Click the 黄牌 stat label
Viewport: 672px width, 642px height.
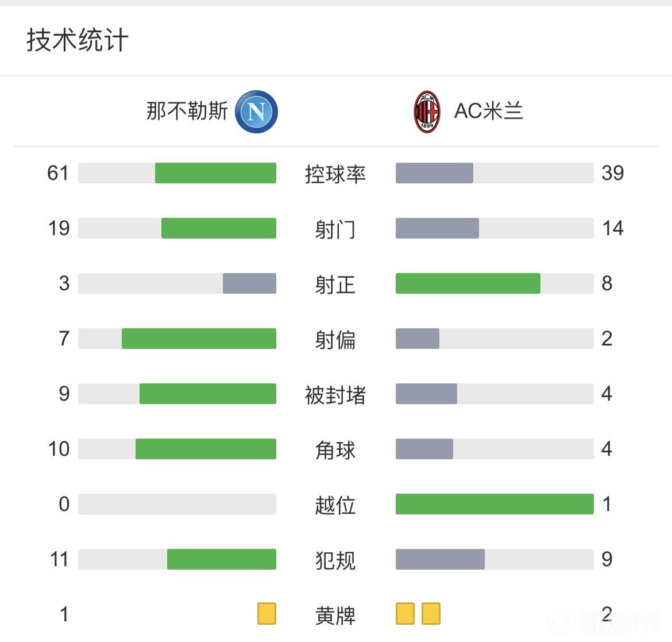click(x=335, y=616)
